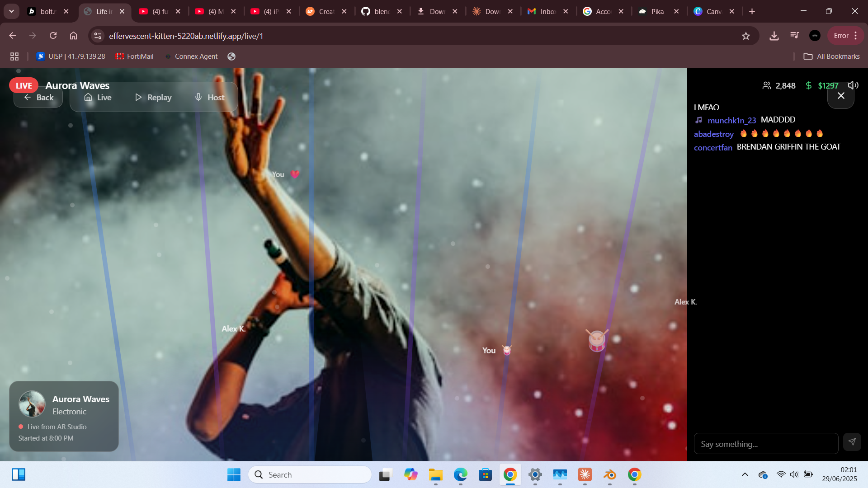The height and width of the screenshot is (488, 868).
Task: Switch to the Live tab
Action: click(98, 98)
